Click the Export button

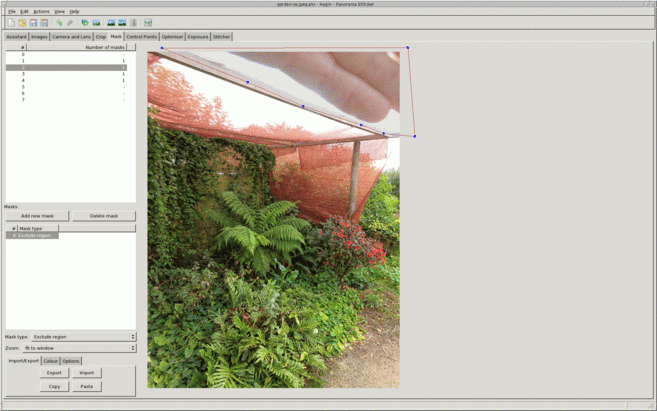(54, 373)
